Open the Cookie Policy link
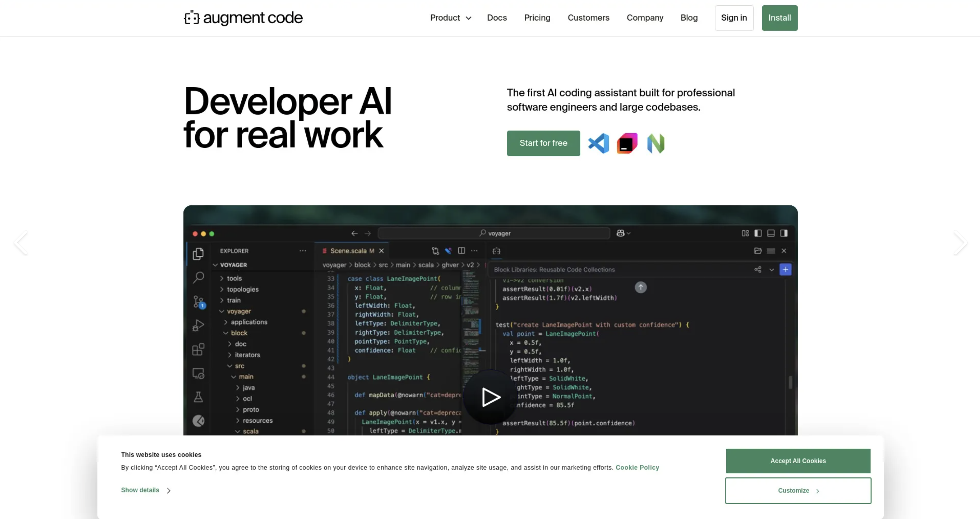Viewport: 980px width, 519px height. click(x=637, y=468)
